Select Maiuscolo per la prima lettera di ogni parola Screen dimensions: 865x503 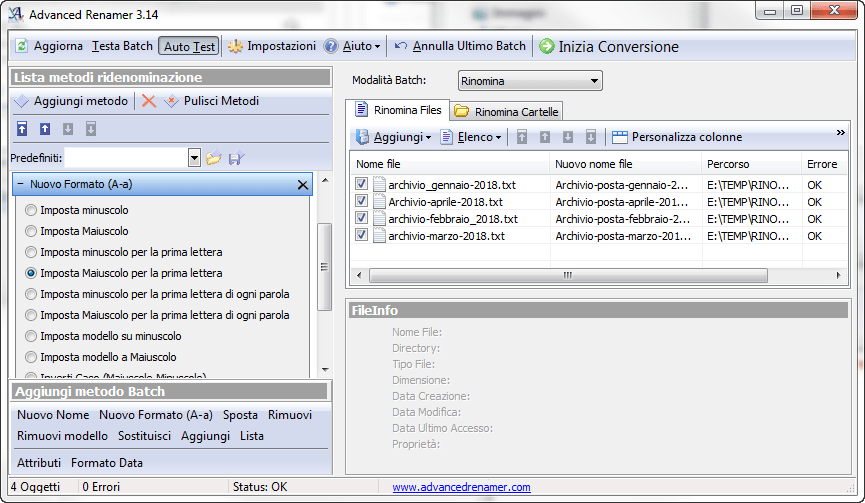tap(31, 315)
